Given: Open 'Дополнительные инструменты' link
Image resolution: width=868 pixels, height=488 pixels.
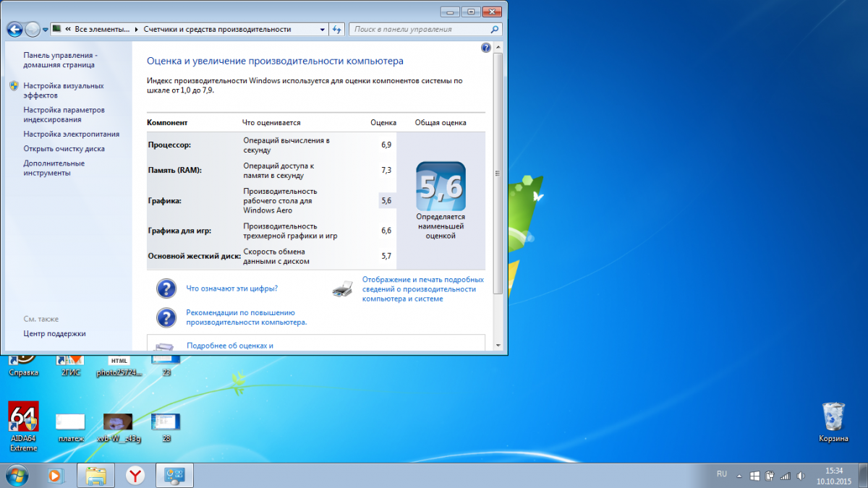Looking at the screenshot, I should (x=54, y=168).
